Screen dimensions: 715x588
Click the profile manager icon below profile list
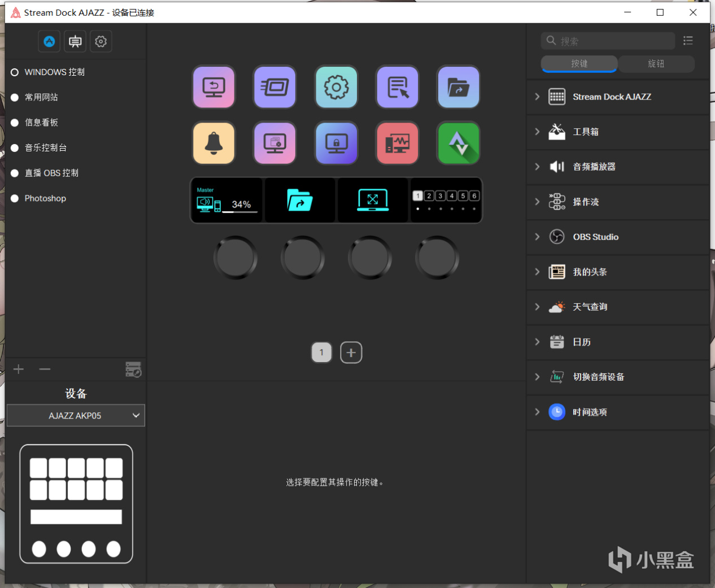pyautogui.click(x=133, y=369)
